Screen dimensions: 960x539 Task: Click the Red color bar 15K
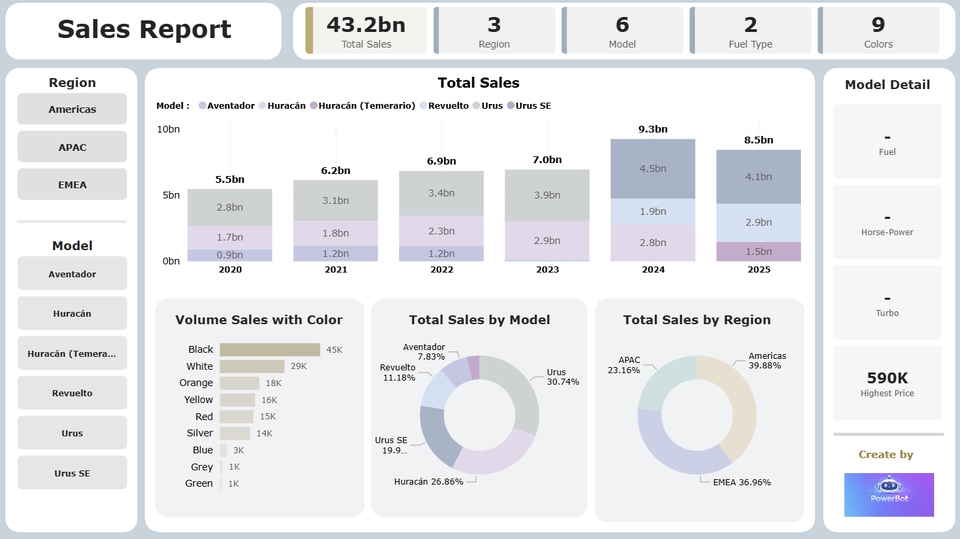click(236, 416)
